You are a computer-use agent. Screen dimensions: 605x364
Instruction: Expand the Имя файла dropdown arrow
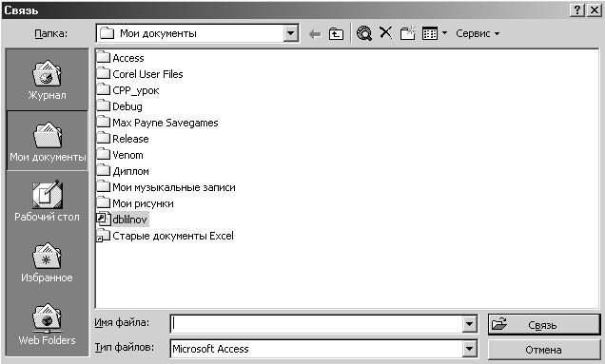pos(469,324)
